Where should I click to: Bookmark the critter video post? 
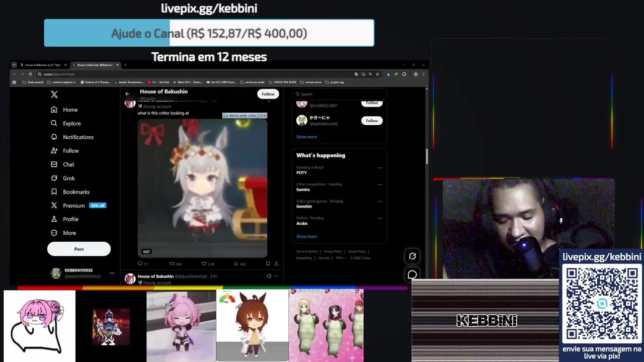click(268, 263)
